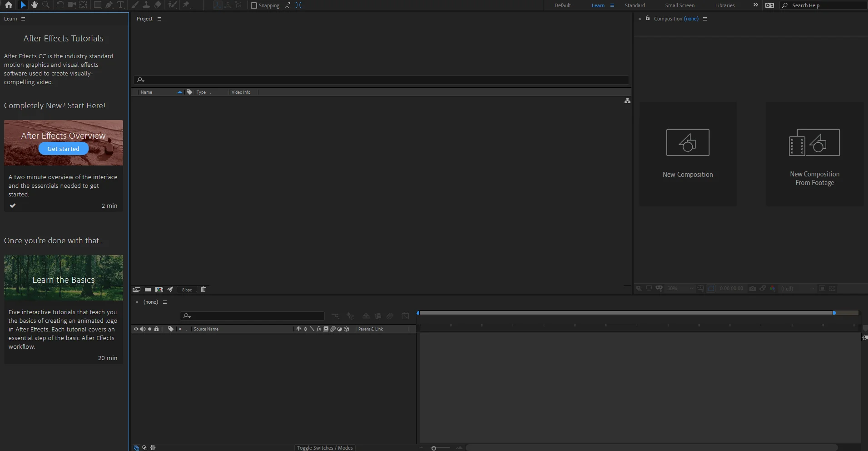This screenshot has height=451, width=868.
Task: Open the Project panel menu
Action: [159, 19]
